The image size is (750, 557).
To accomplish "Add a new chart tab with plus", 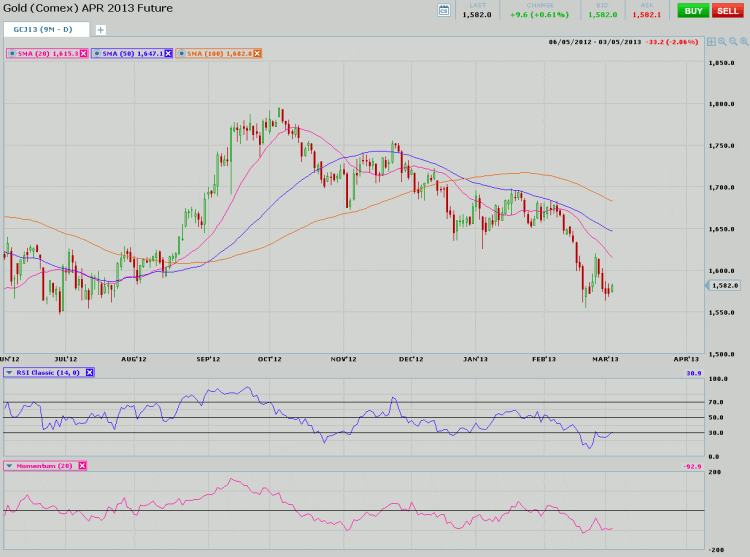I will pyautogui.click(x=100, y=30).
